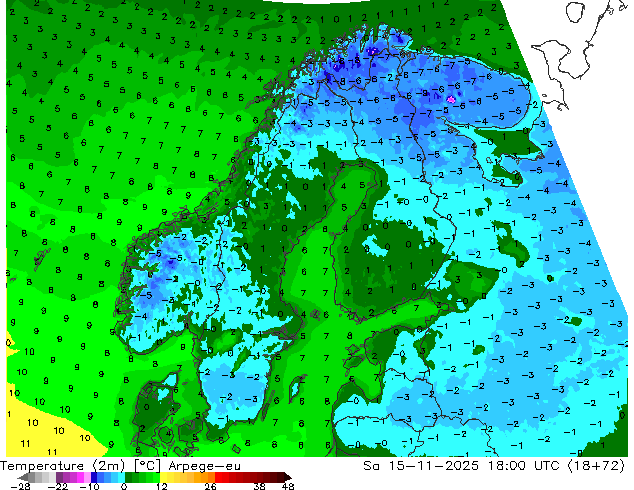
Task: Click the "Sa" weekday abbreviation
Action: pos(371,466)
